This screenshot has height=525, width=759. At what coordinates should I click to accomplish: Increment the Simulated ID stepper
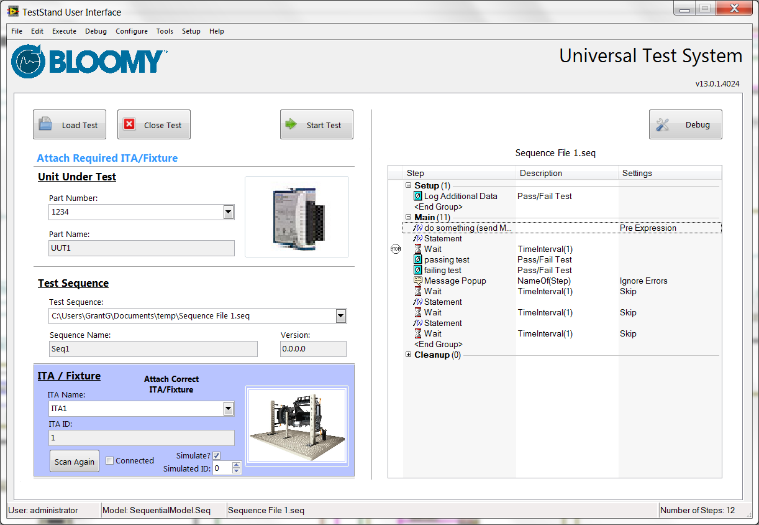236,465
